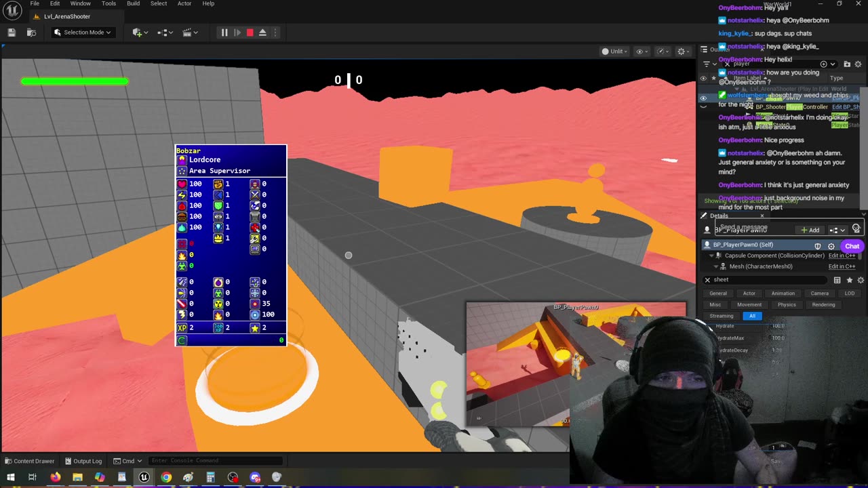The height and width of the screenshot is (488, 868).
Task: Stop the play session with the red square
Action: click(250, 33)
